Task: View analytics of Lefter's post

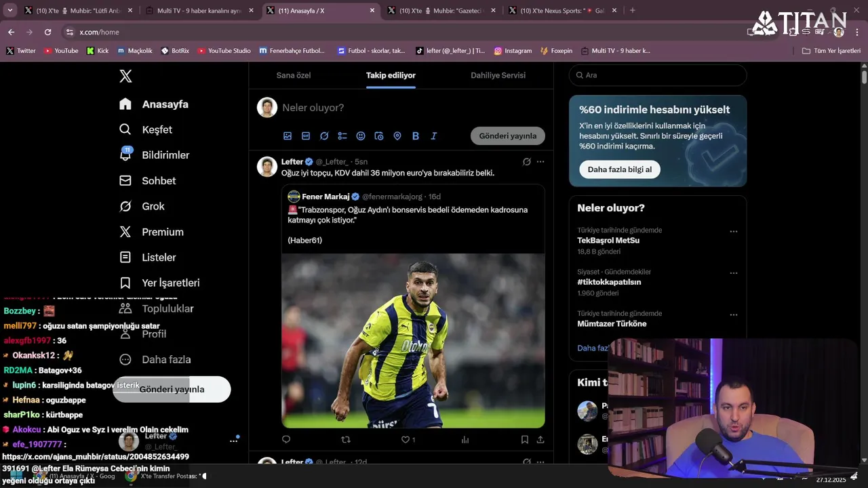Action: 465,440
